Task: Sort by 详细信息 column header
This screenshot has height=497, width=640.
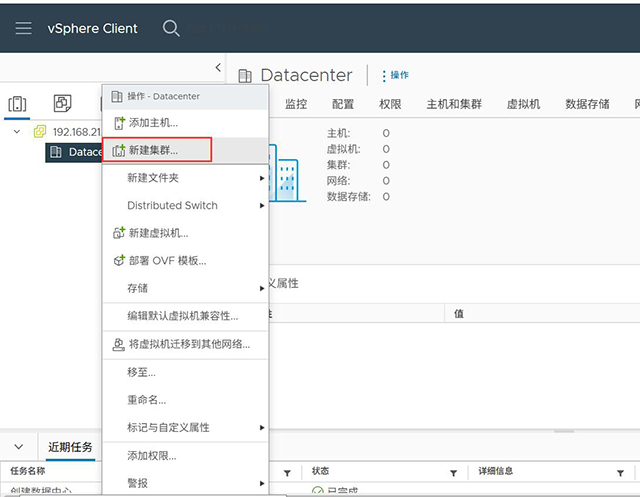Action: [x=496, y=471]
